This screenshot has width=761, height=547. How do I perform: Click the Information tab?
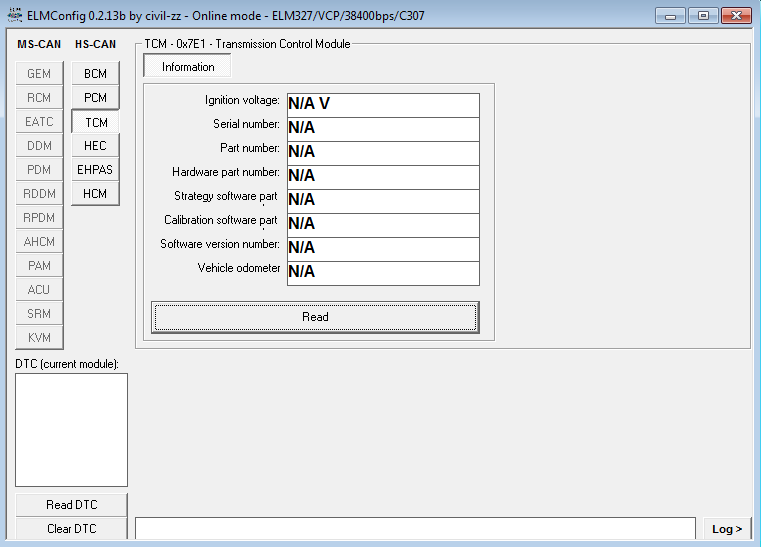point(188,67)
